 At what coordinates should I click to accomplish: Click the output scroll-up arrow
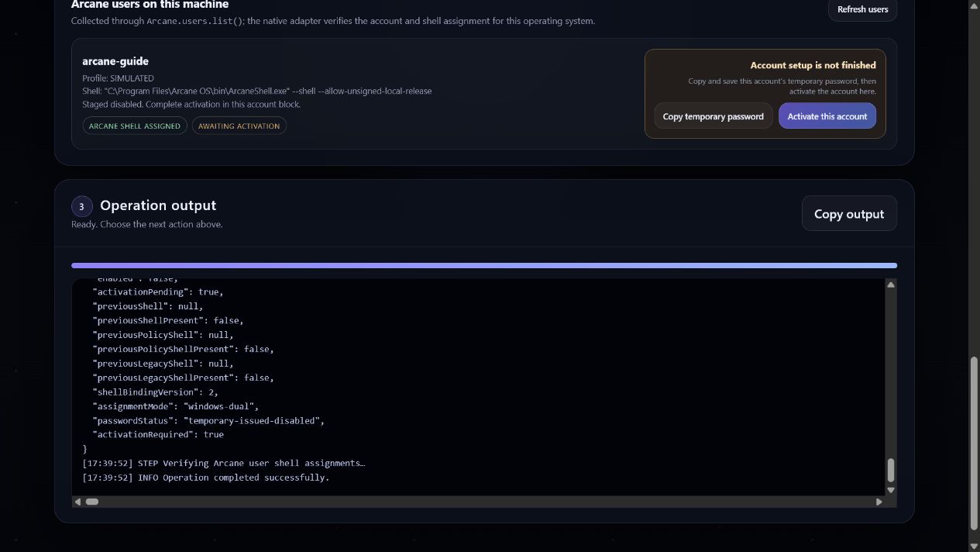tap(891, 285)
